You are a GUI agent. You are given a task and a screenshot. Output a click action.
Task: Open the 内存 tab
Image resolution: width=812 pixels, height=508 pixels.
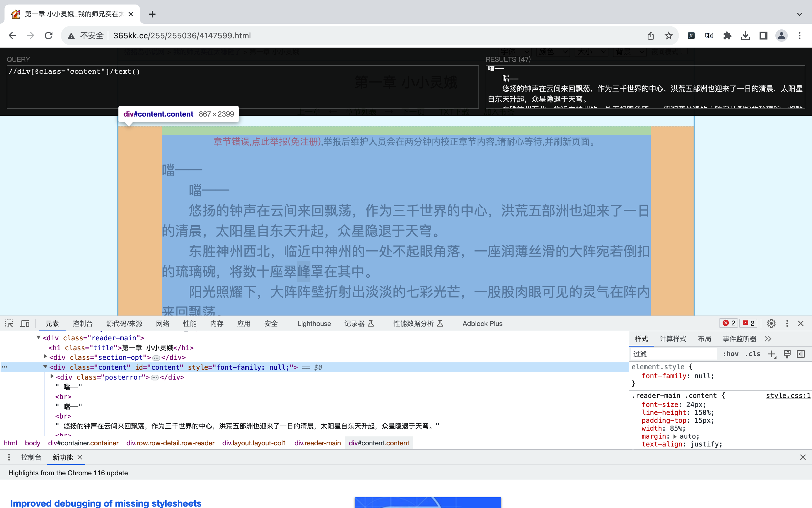tap(217, 323)
